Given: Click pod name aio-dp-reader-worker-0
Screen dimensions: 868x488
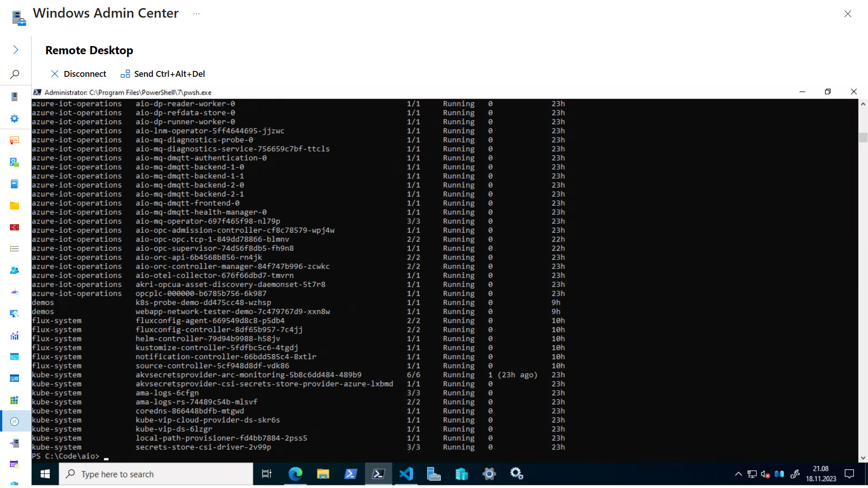Looking at the screenshot, I should coord(185,104).
